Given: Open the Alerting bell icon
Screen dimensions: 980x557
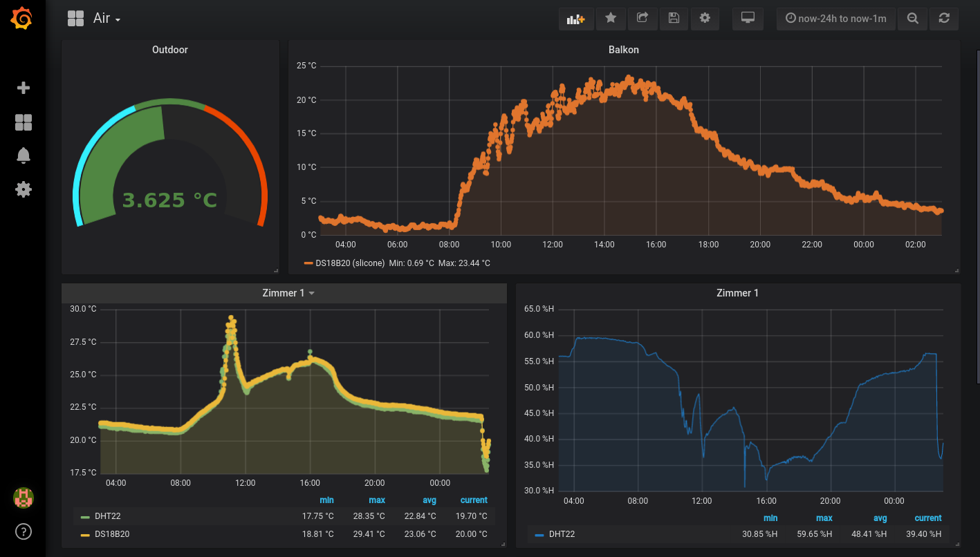Looking at the screenshot, I should coord(24,155).
